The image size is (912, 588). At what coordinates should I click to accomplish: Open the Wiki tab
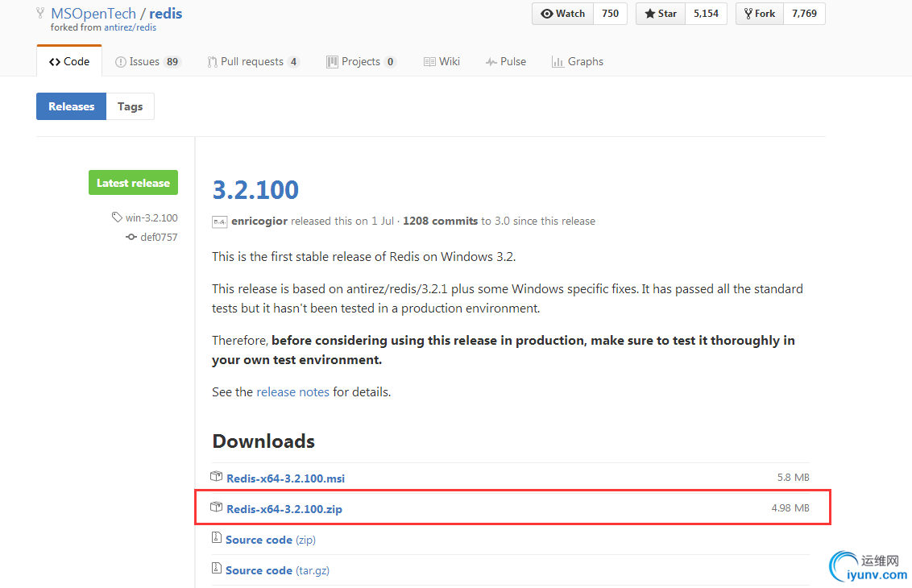pyautogui.click(x=442, y=62)
